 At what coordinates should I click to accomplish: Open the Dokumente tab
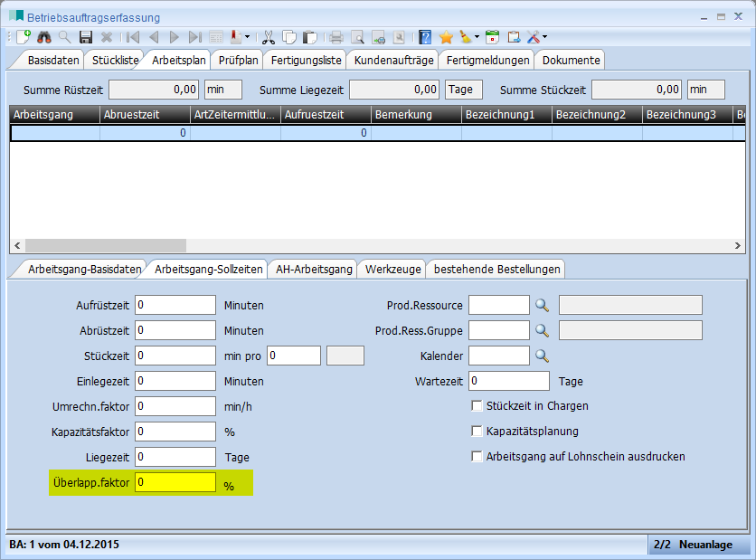pyautogui.click(x=571, y=61)
